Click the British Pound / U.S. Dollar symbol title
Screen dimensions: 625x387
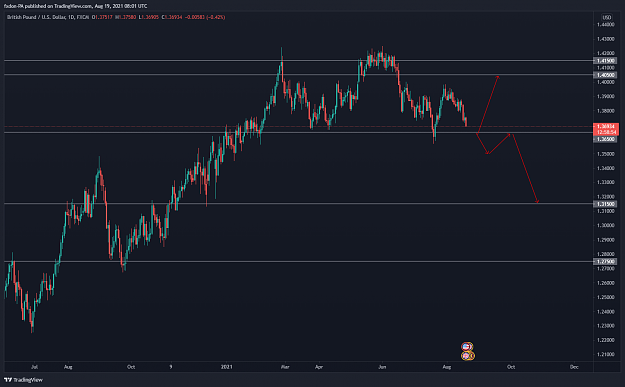tap(37, 18)
